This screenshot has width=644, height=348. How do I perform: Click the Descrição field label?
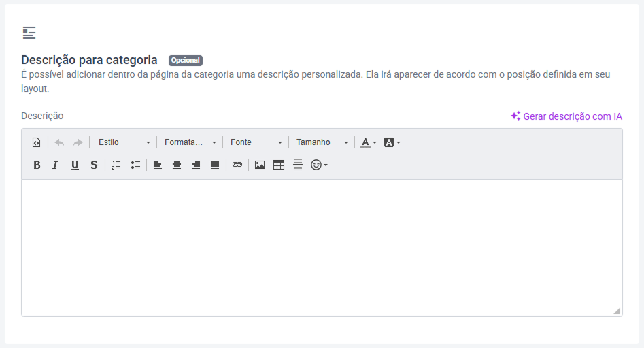42,116
